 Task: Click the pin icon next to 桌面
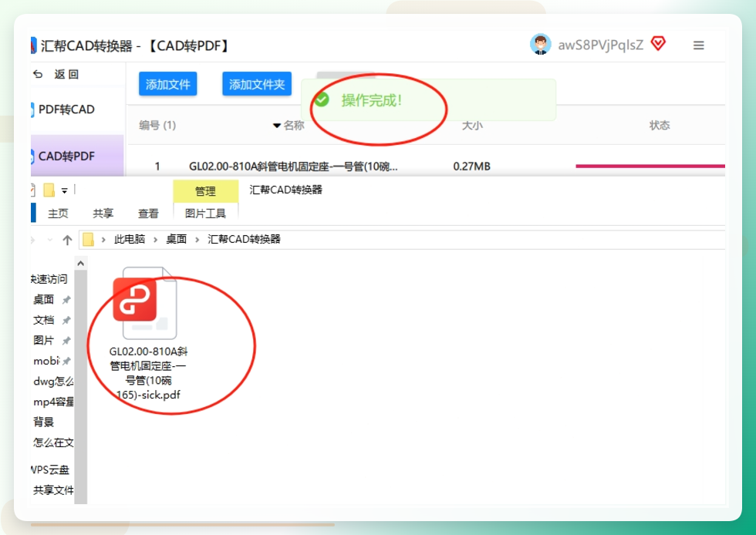[66, 300]
